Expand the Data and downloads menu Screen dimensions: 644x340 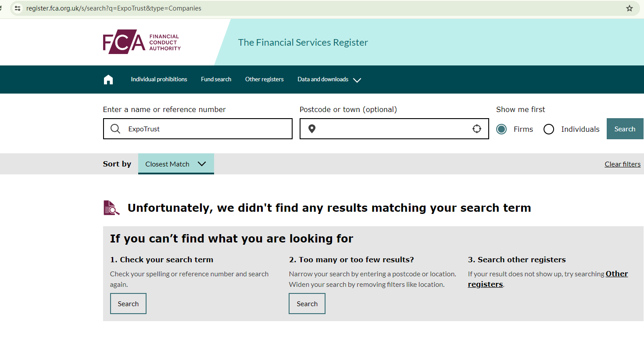coord(329,80)
